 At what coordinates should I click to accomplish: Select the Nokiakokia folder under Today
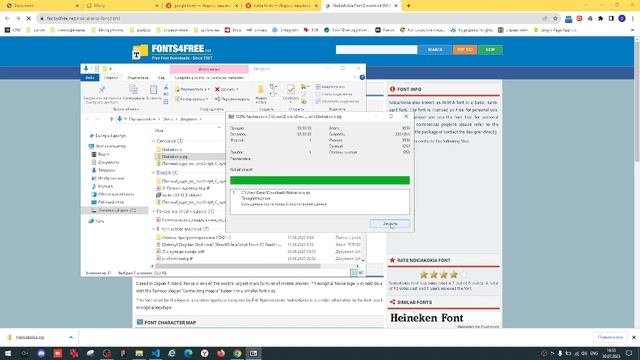pos(169,149)
